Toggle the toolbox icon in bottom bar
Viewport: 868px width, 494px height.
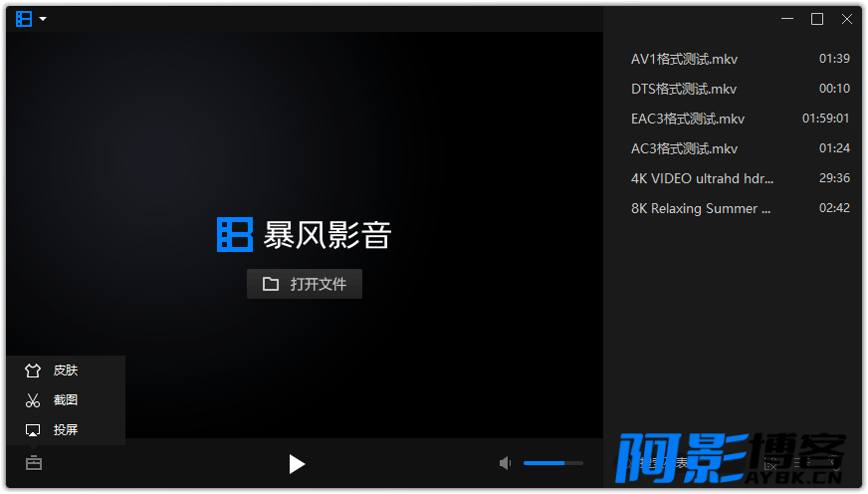(x=34, y=463)
